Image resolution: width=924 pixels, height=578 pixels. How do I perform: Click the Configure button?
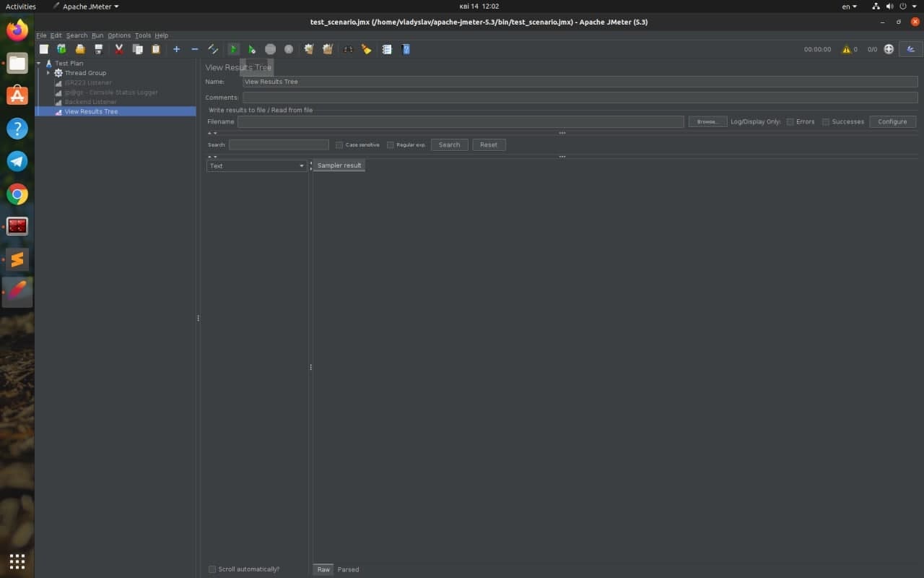click(x=892, y=121)
